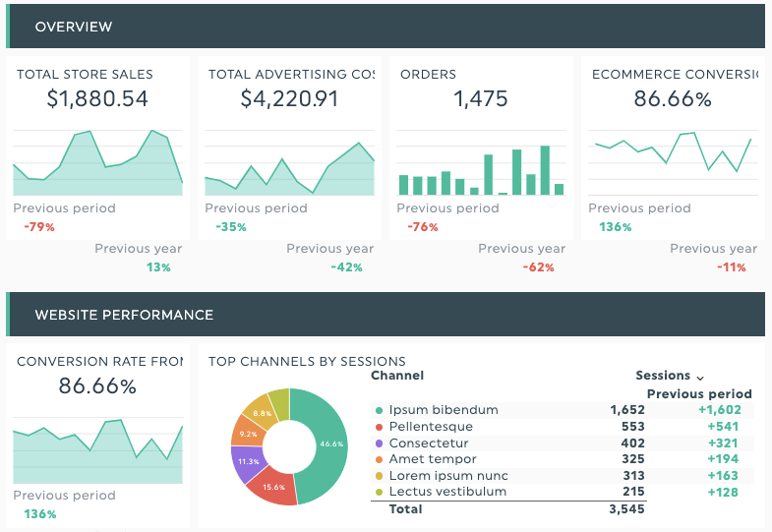
Task: Click the Sessions column header
Action: (x=663, y=376)
